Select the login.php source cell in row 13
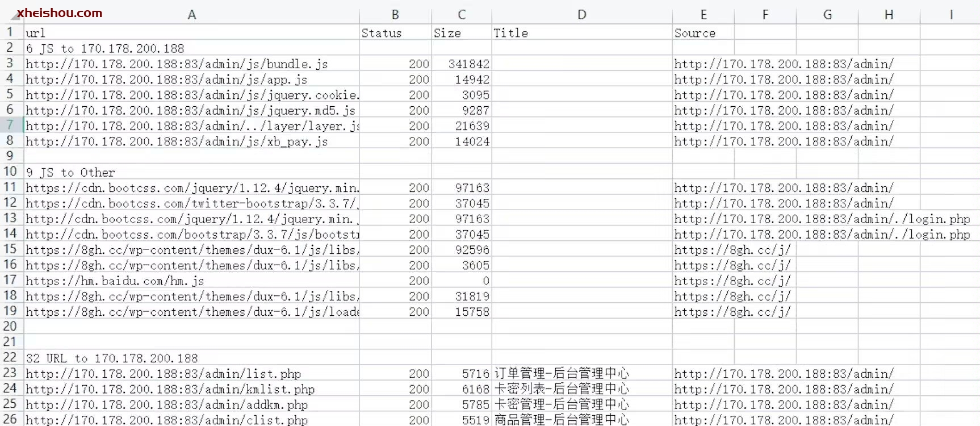 click(822, 219)
